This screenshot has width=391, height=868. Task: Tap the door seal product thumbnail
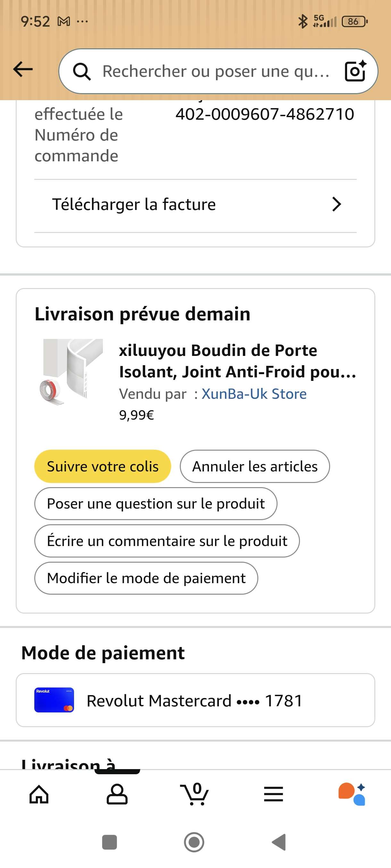pyautogui.click(x=71, y=372)
